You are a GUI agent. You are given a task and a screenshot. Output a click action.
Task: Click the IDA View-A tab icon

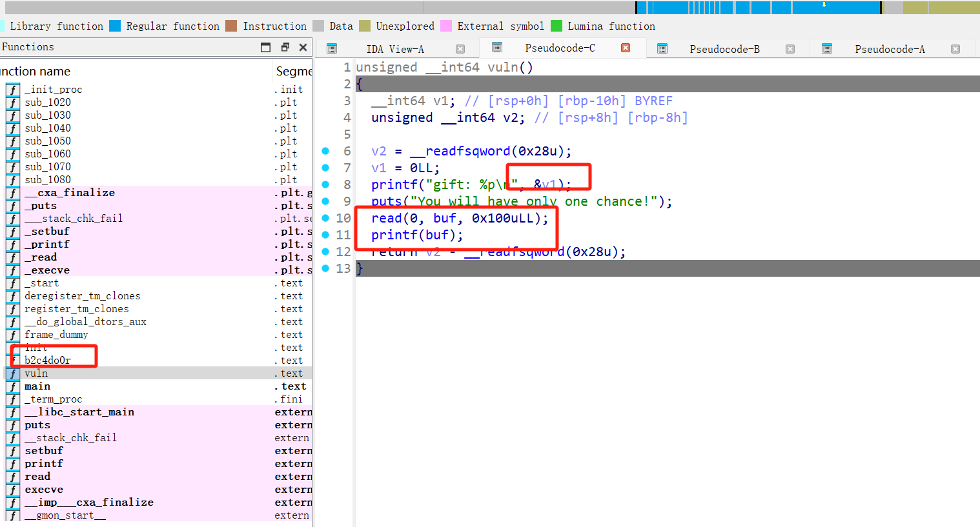(332, 49)
